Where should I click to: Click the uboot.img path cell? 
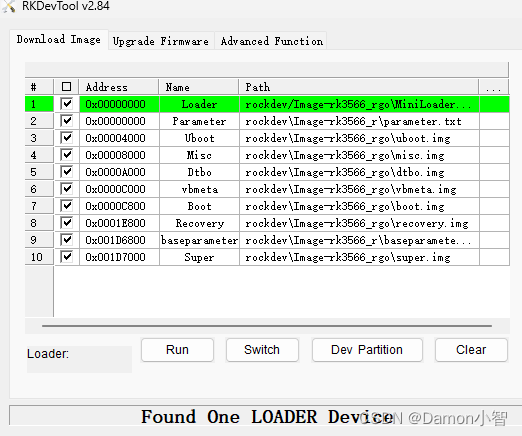pyautogui.click(x=359, y=138)
